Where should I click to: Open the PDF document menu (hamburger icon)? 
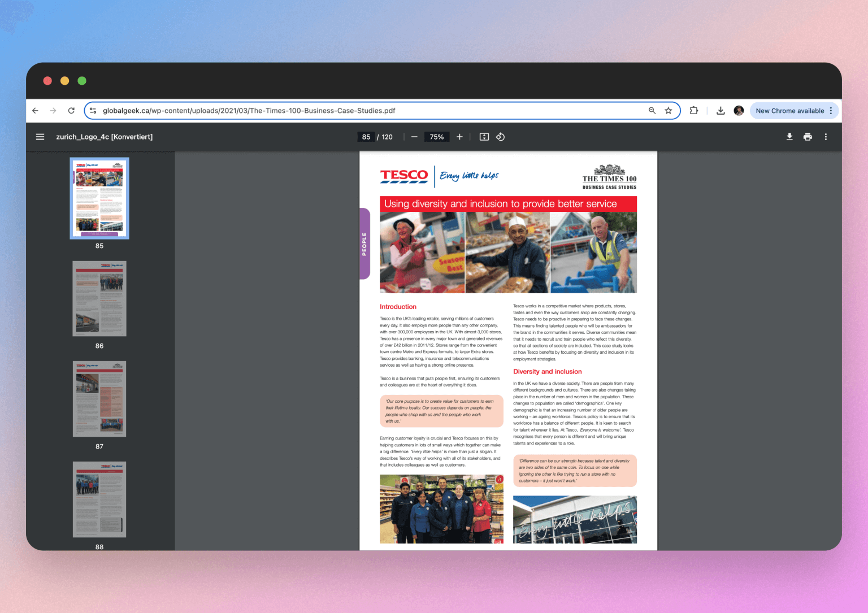40,136
